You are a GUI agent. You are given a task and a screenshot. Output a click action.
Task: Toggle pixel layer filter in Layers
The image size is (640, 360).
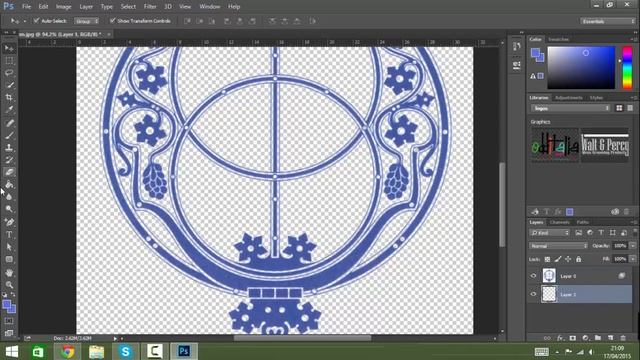[x=578, y=233]
